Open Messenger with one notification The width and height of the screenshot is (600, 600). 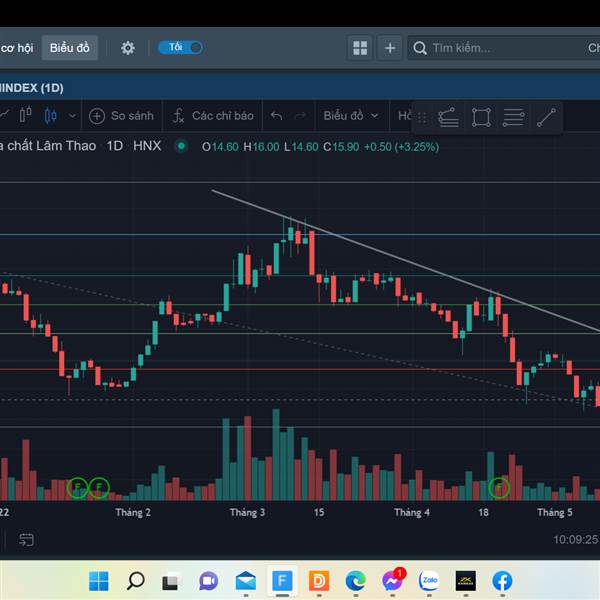[x=392, y=580]
